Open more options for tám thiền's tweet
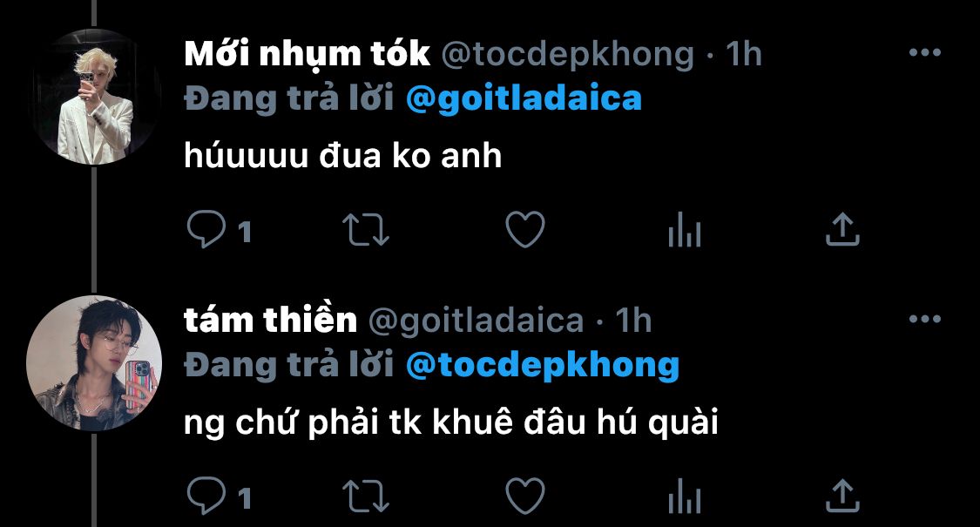 point(925,319)
